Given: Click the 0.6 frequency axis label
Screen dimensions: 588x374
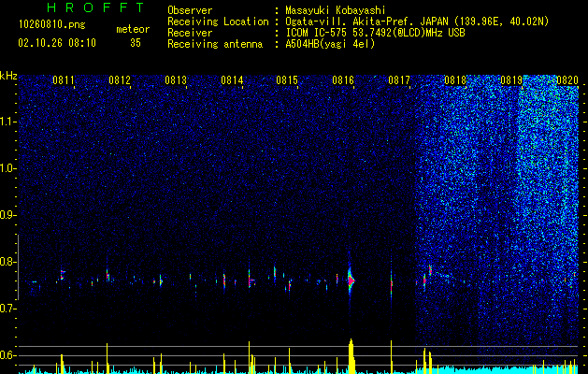Looking at the screenshot, I should [7, 355].
